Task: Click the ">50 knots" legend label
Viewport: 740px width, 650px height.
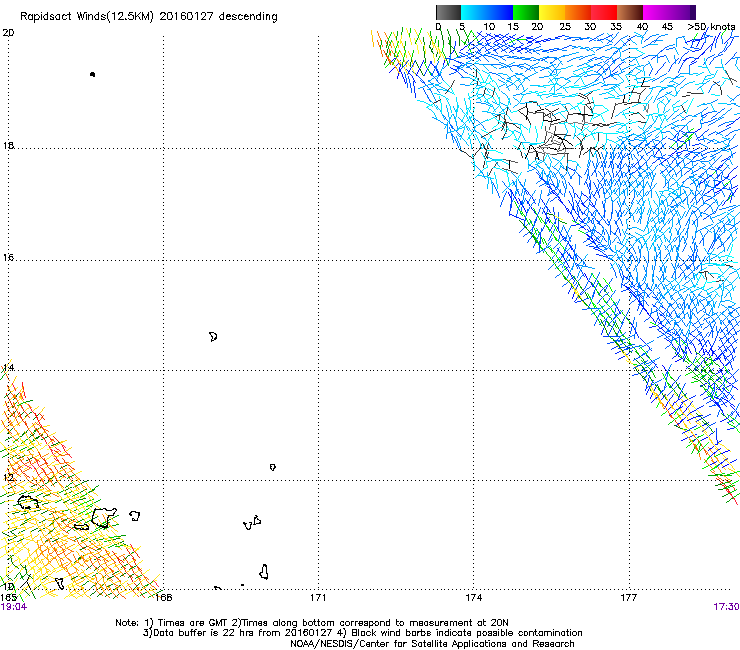Action: tap(711, 27)
